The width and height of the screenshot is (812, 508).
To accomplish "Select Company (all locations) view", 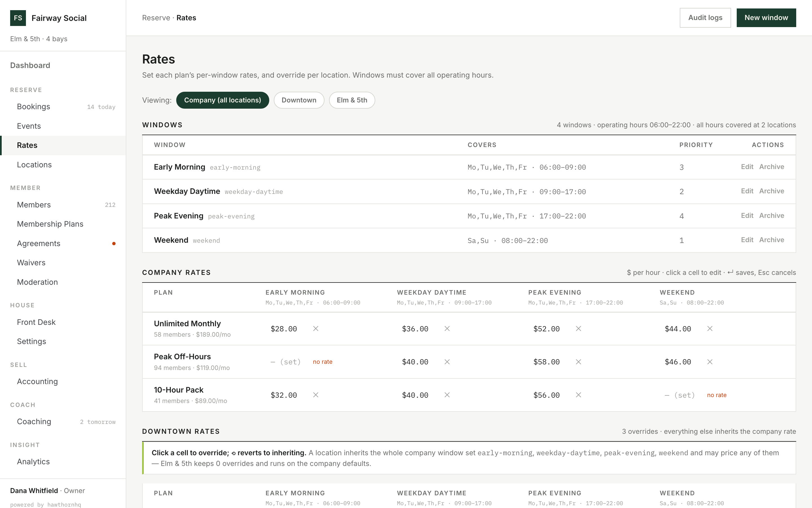I will pyautogui.click(x=222, y=100).
